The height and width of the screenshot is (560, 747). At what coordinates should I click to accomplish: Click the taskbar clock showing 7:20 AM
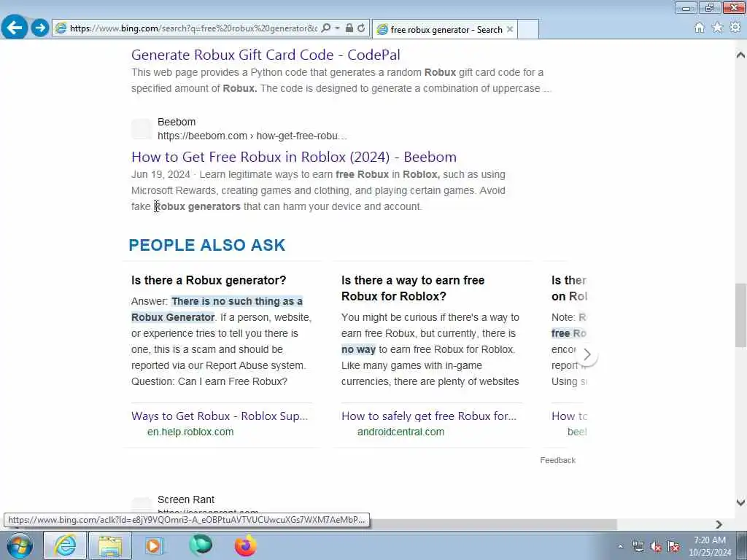pos(709,546)
